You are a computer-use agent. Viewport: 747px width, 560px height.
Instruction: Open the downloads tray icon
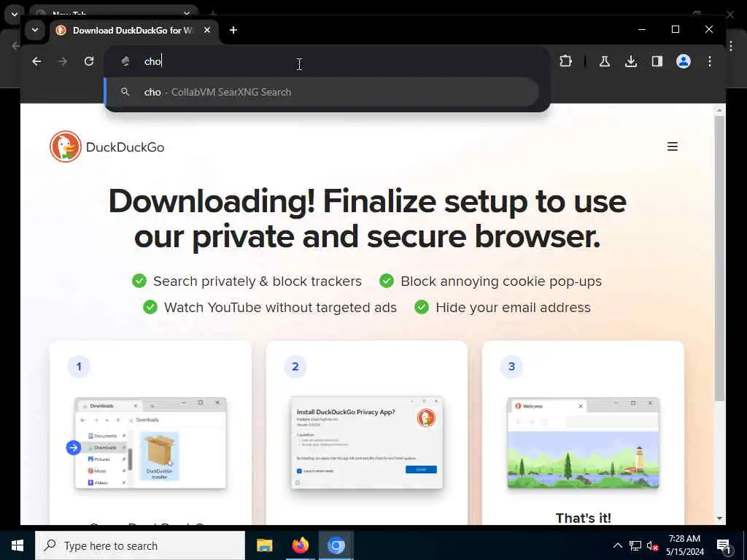point(631,61)
